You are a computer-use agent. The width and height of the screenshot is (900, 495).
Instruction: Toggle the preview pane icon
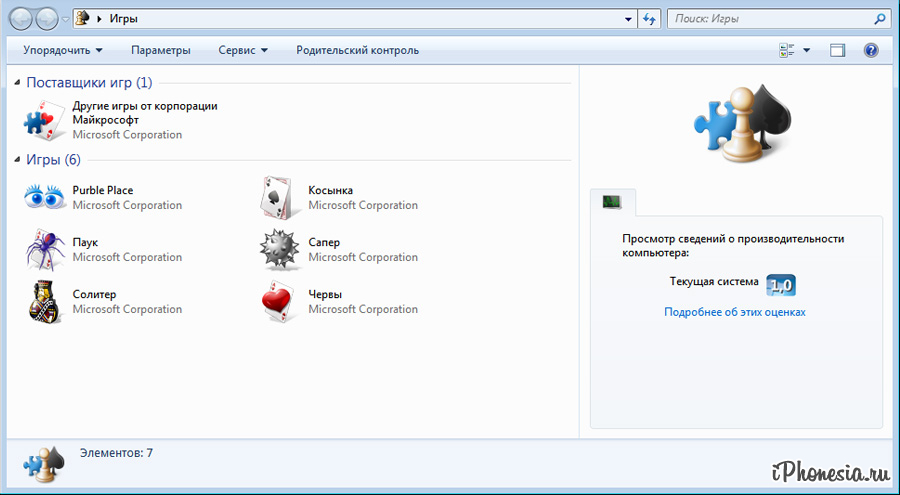click(x=837, y=51)
